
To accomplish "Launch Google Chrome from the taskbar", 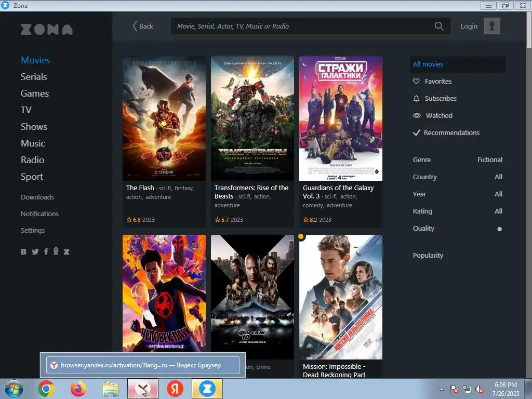I will point(46,389).
